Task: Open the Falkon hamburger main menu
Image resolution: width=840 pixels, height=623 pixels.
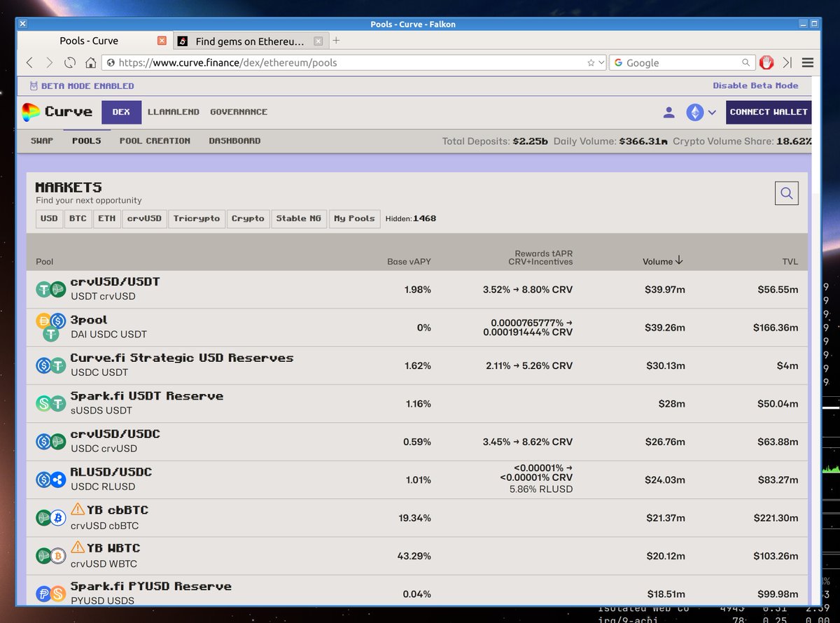Action: [808, 62]
